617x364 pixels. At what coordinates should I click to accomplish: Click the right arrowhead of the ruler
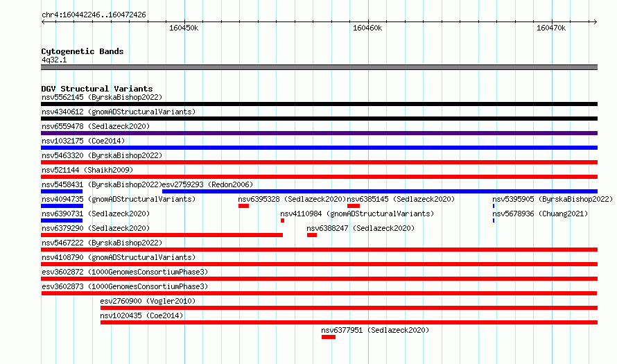(596, 22)
